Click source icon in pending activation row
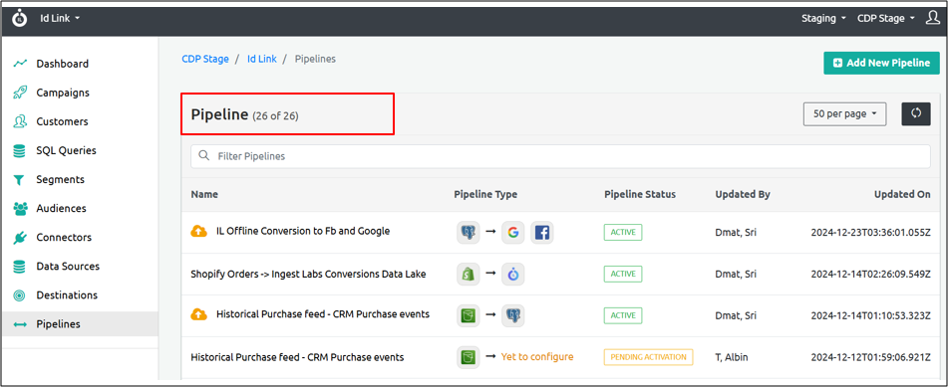Viewport: 948px width, 387px height. [x=468, y=357]
